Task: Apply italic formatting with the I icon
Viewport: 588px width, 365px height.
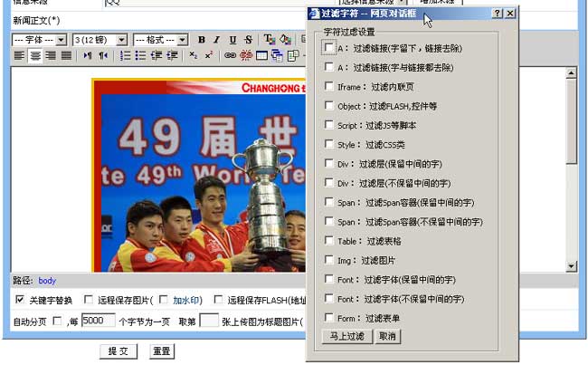Action: click(217, 40)
